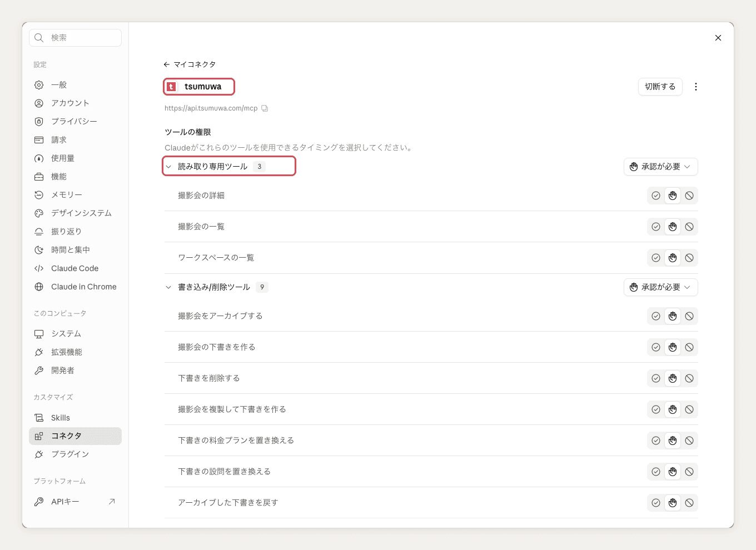Click the back arrow to マイコネクタ
Viewport: 756px width, 550px height.
pos(167,64)
